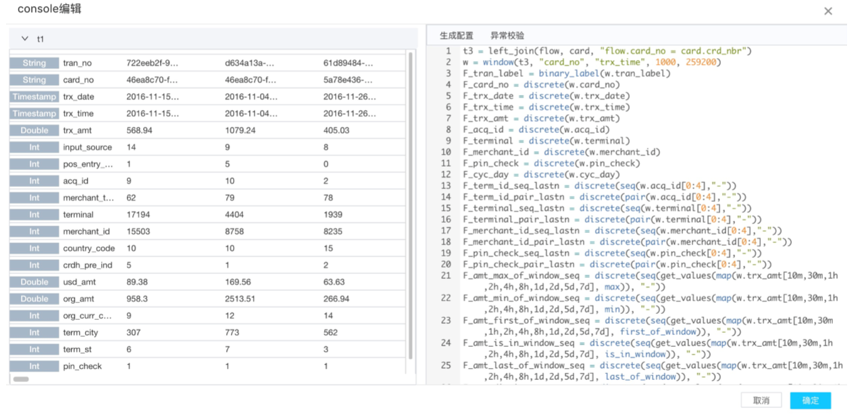This screenshot has height=415, width=868.
Task: Click the 取消 cancel button
Action: point(761,400)
